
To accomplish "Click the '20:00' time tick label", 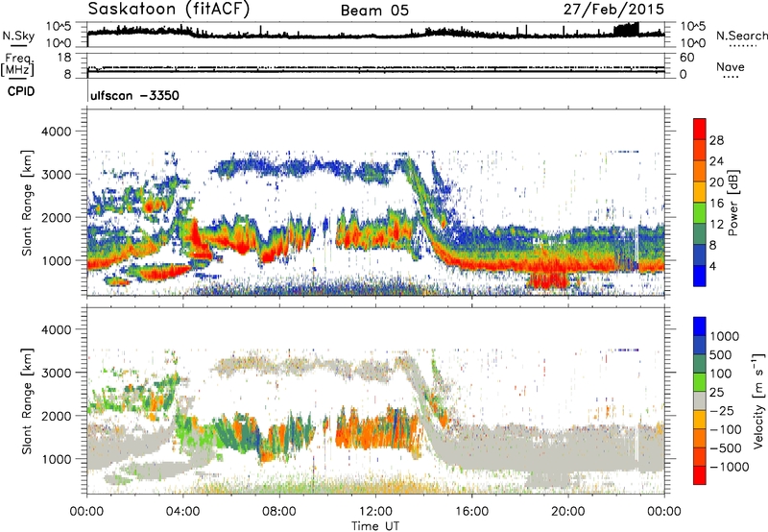I will point(567,512).
